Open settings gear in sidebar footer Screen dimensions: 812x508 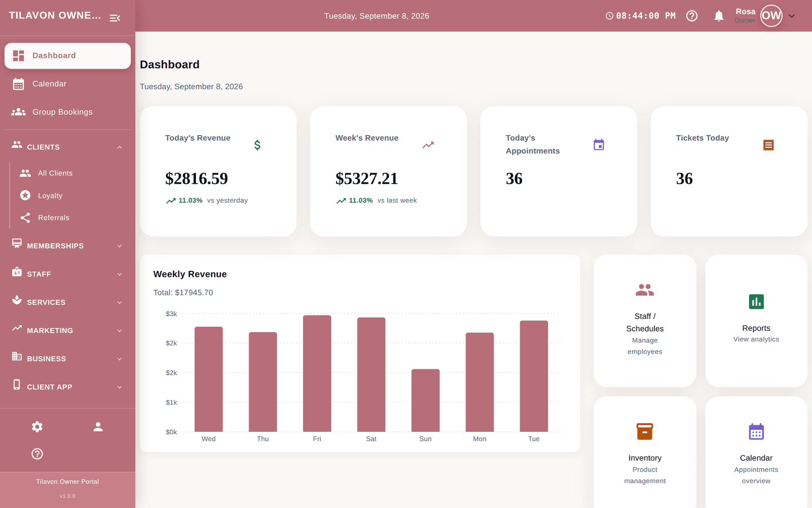pos(37,427)
